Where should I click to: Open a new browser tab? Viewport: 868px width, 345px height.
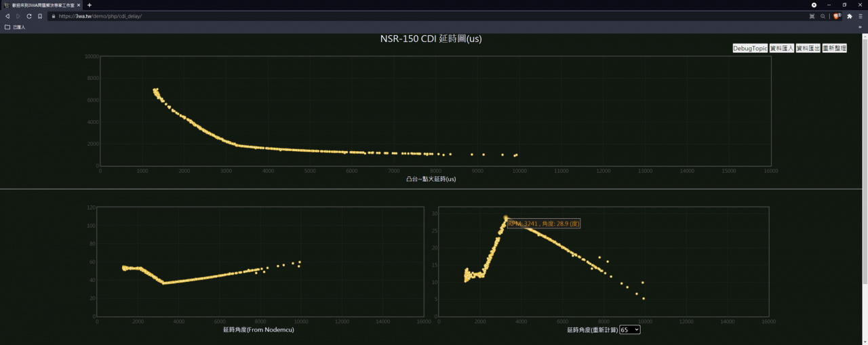pos(90,5)
